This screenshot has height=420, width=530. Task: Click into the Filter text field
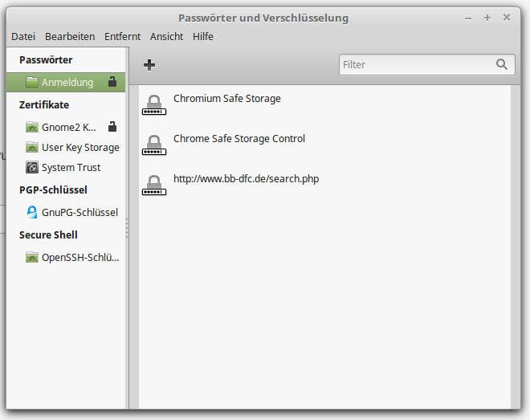tap(414, 65)
